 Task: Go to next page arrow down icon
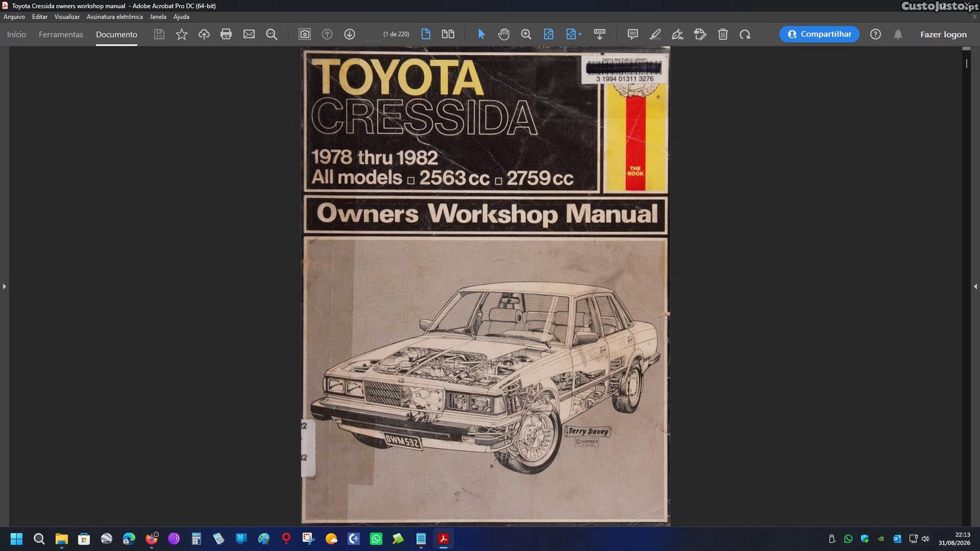[350, 34]
